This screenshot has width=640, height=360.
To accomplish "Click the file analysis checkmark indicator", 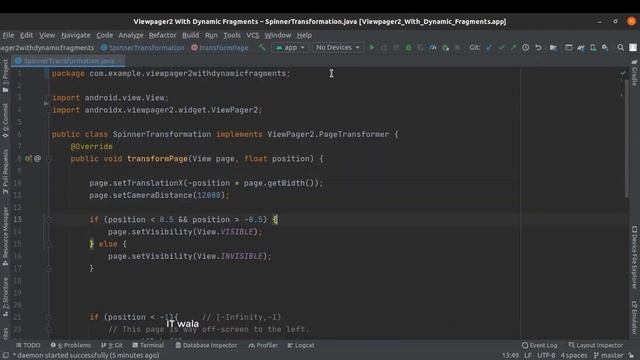I will pos(623,73).
